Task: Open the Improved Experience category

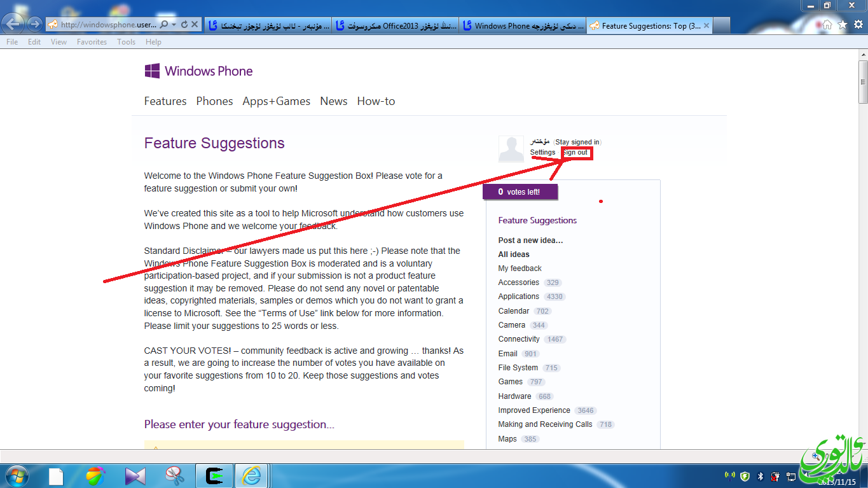Action: (534, 410)
